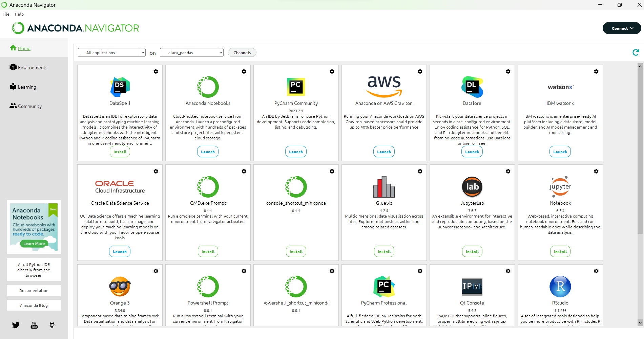Open the Anaconda Blog link
The width and height of the screenshot is (644, 339).
tap(34, 306)
